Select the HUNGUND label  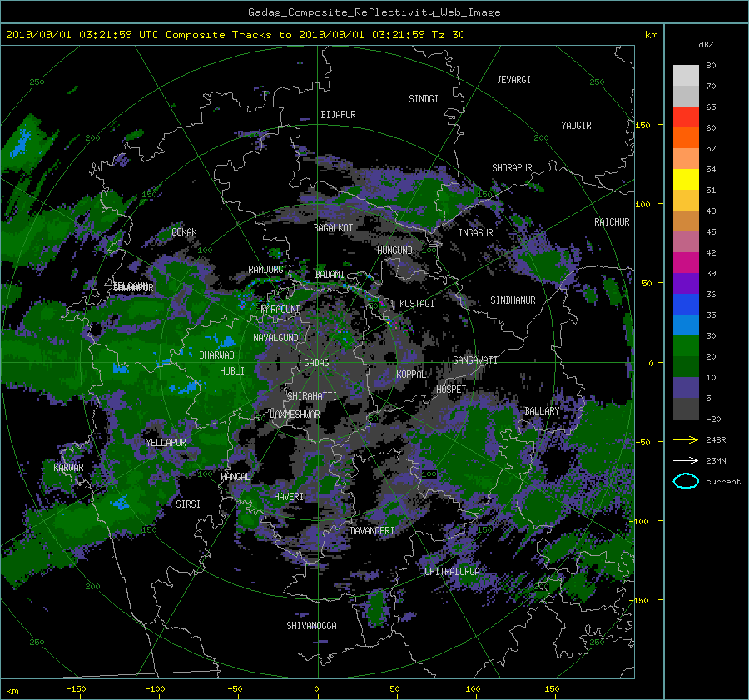pyautogui.click(x=394, y=251)
